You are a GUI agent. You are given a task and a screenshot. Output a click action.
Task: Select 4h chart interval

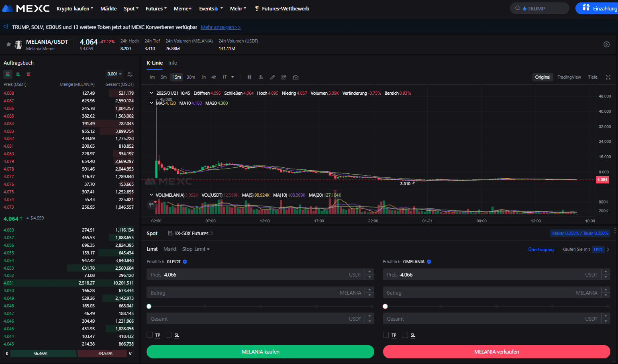coord(214,77)
